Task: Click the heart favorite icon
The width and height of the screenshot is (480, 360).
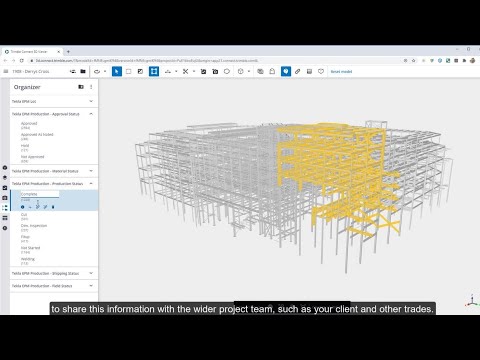Action: tap(321, 71)
